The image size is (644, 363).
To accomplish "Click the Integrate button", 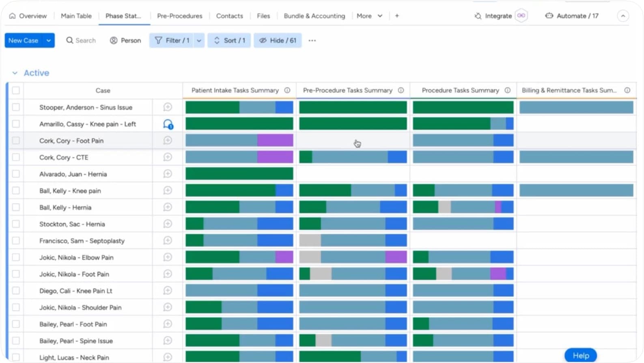I will [493, 16].
